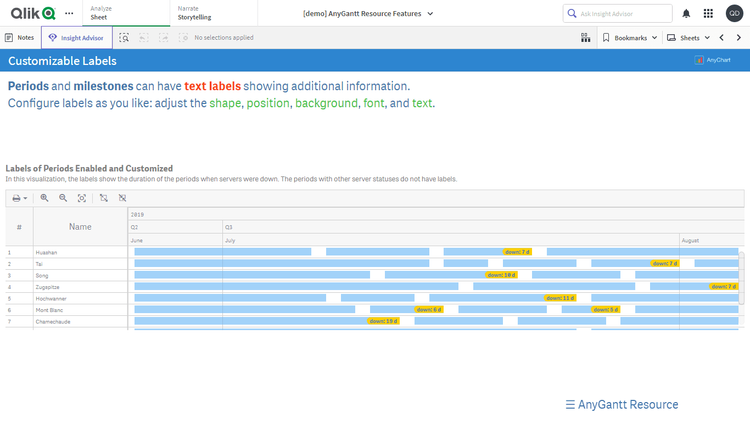
Task: Open the notifications bell
Action: click(x=686, y=13)
